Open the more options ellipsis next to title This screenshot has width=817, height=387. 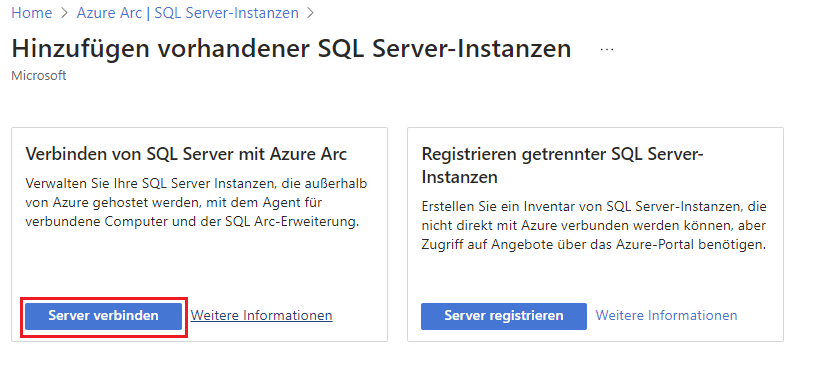(x=607, y=49)
